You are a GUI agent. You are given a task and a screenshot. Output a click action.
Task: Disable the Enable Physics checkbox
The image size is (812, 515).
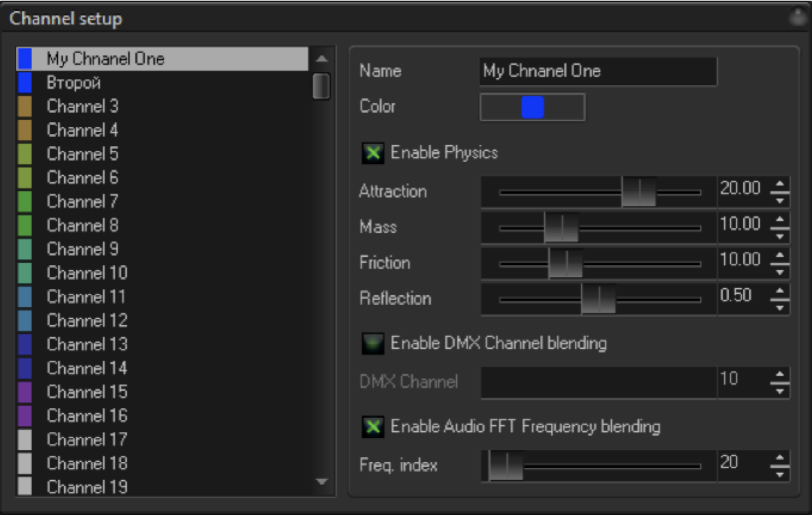[373, 153]
